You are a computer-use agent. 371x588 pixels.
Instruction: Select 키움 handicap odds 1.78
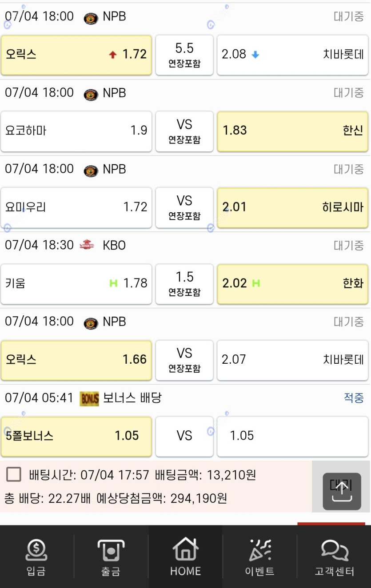76,284
